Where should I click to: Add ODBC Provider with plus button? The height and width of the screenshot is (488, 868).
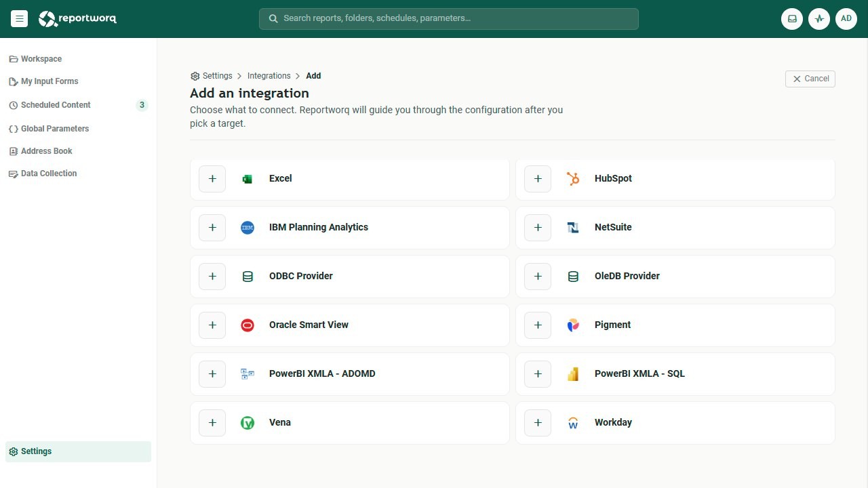[x=212, y=277]
